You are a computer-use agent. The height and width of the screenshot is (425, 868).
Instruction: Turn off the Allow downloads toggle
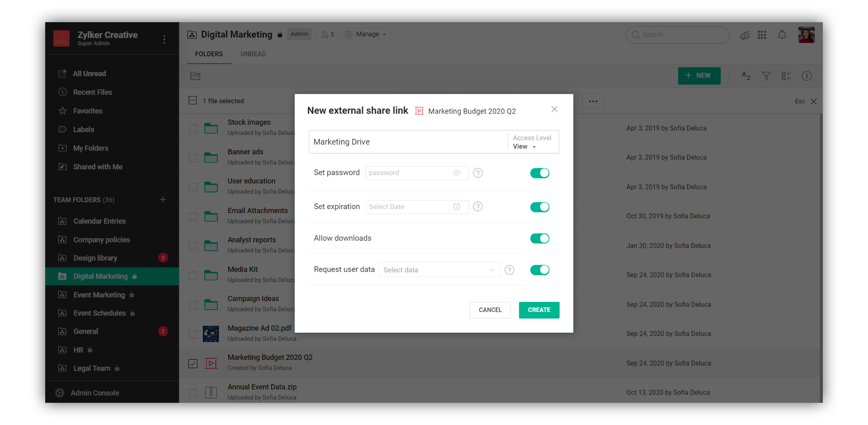pyautogui.click(x=539, y=239)
